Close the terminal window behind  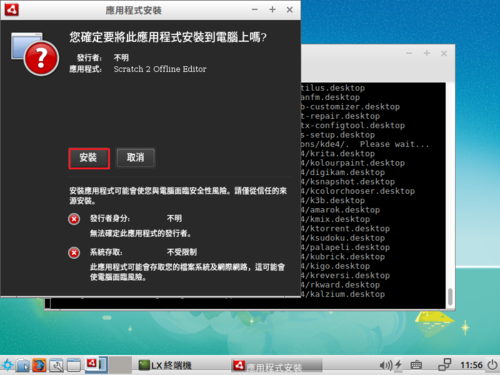444,53
